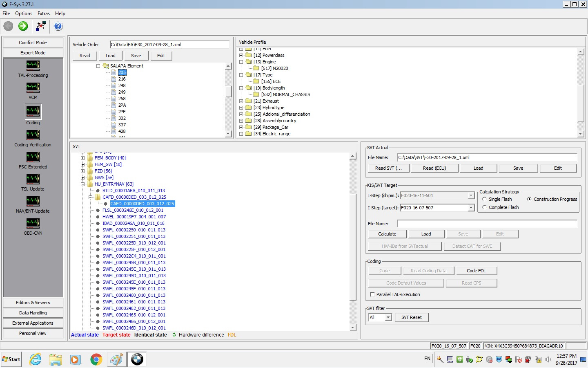Open Paint from the taskbar

[116, 359]
